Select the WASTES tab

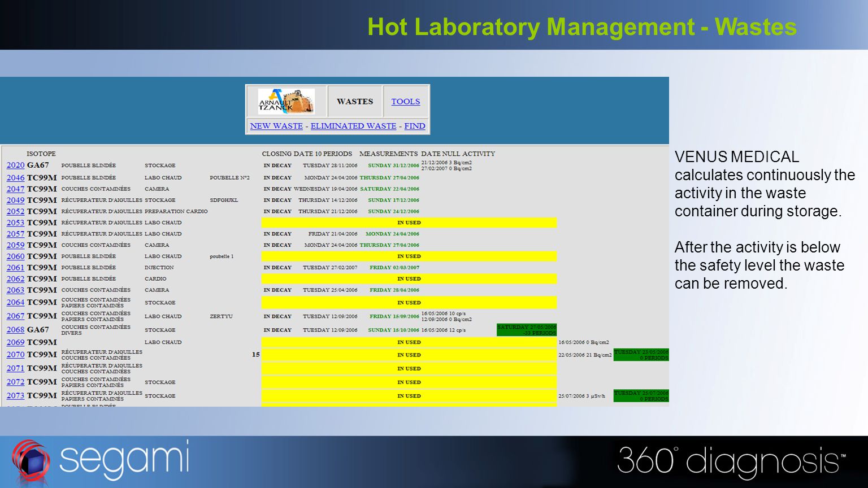[355, 102]
